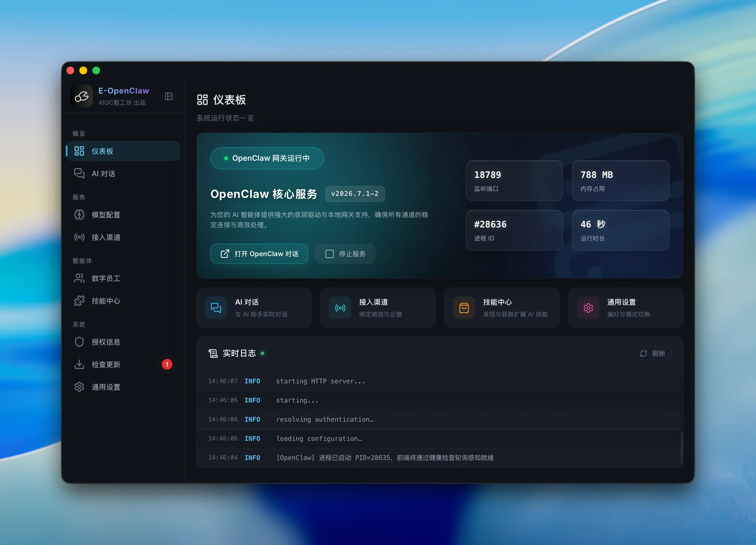Click the yellow minimize window button

coord(83,70)
